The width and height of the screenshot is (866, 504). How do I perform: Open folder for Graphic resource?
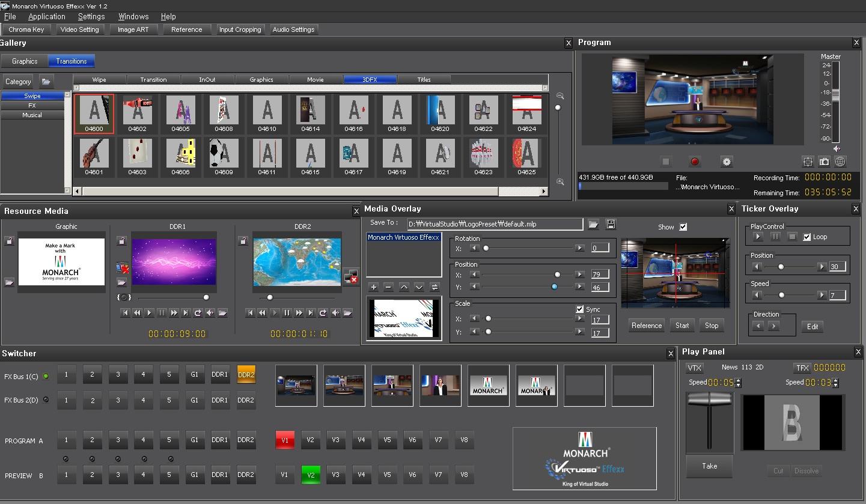point(10,282)
